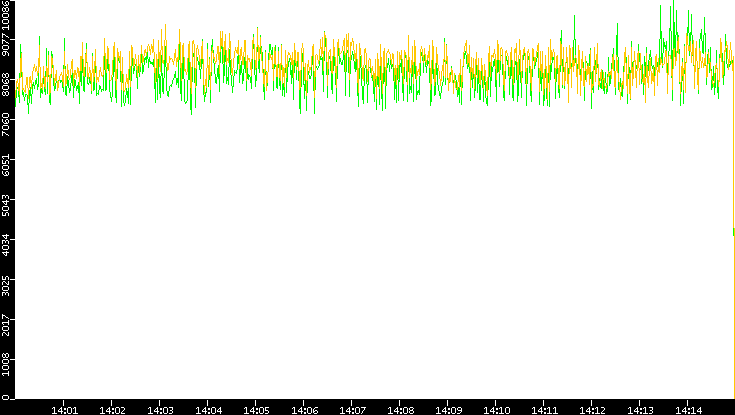Viewport: 735px width, 415px height.
Task: Click the 5043 vertical axis label
Action: [x=5, y=205]
